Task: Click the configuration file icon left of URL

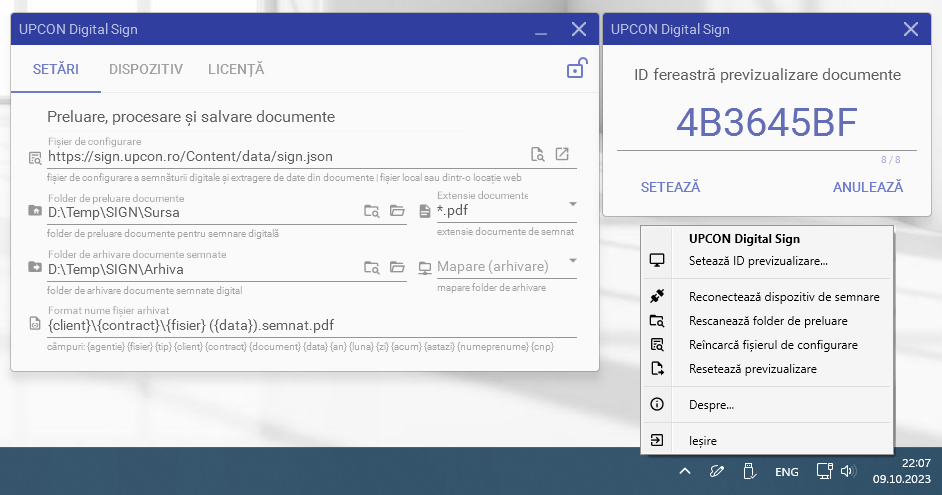Action: 35,158
